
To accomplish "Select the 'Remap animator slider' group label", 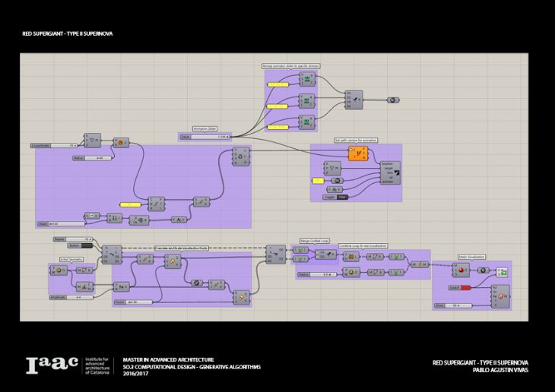I will [291, 66].
